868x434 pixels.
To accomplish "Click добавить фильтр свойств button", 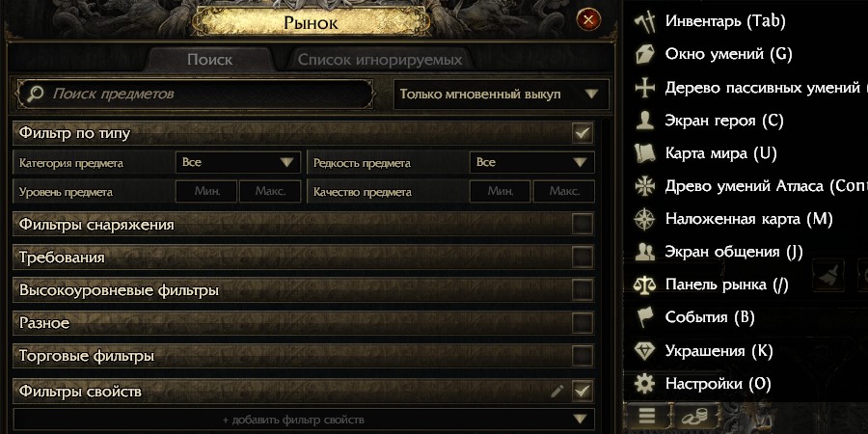I will coord(294,420).
